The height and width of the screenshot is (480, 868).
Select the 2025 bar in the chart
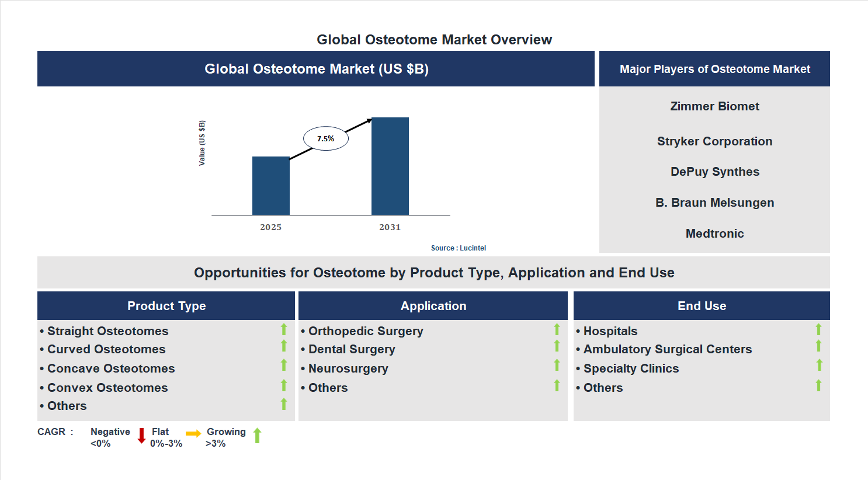pyautogui.click(x=270, y=186)
